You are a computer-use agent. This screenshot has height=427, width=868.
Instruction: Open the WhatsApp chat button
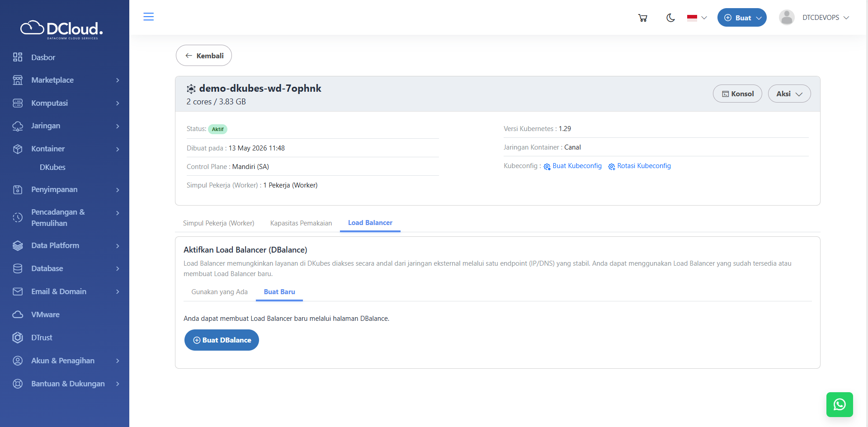pos(840,404)
